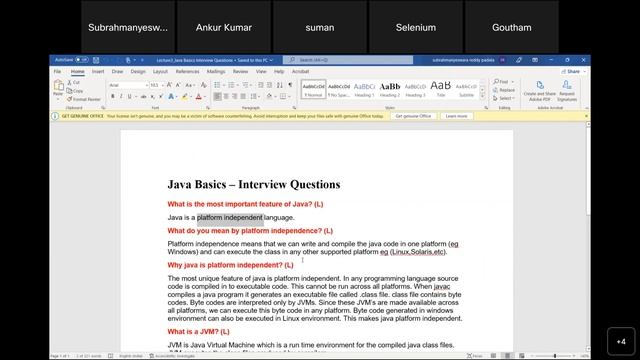Click the Share button

(573, 71)
